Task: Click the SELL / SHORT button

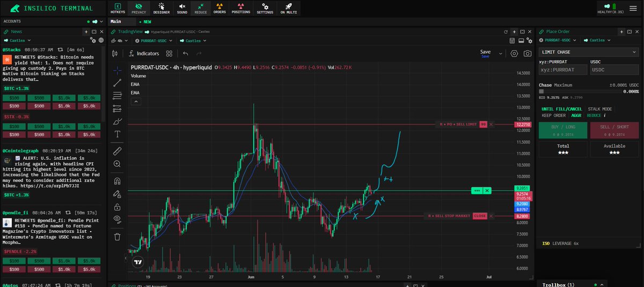Action: pos(615,130)
